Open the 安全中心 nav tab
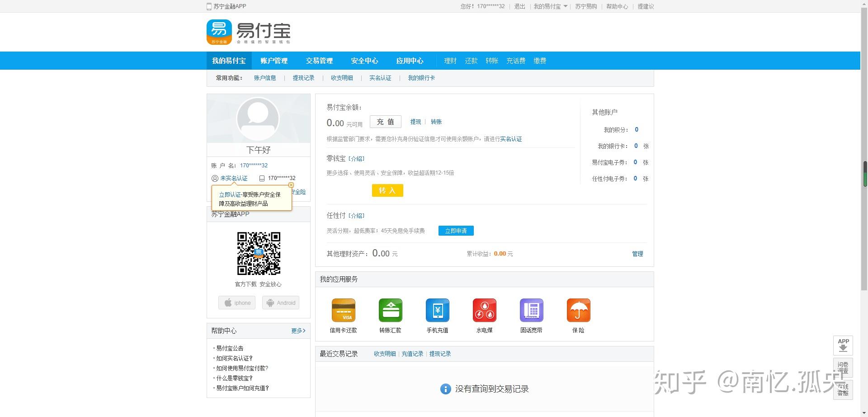This screenshot has height=417, width=868. point(364,61)
